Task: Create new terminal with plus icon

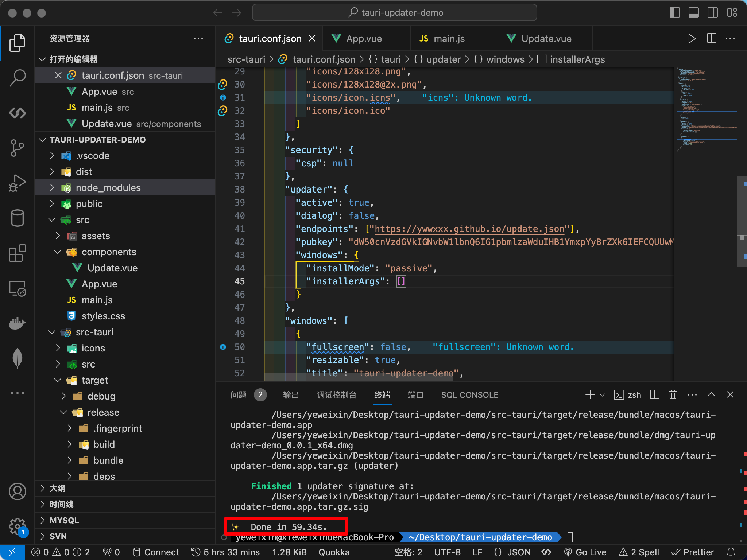Action: coord(590,394)
